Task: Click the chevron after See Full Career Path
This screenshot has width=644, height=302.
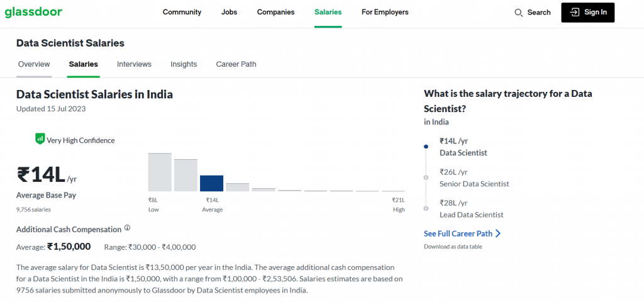Action: click(x=498, y=234)
